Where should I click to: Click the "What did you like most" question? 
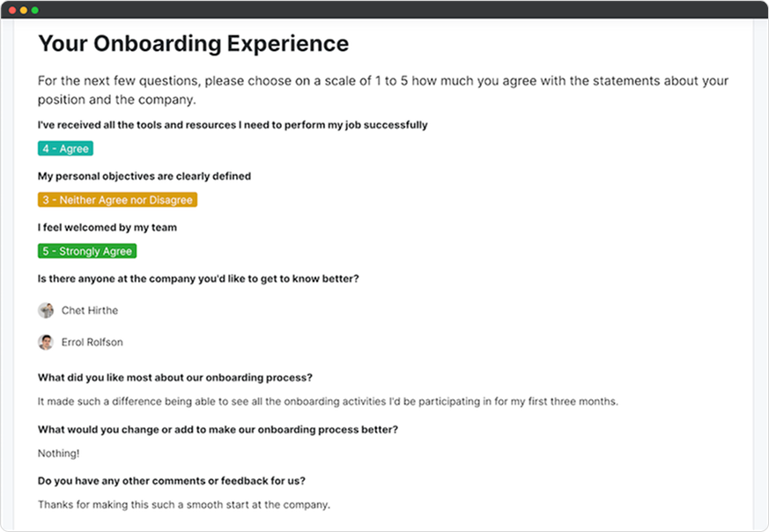[175, 378]
